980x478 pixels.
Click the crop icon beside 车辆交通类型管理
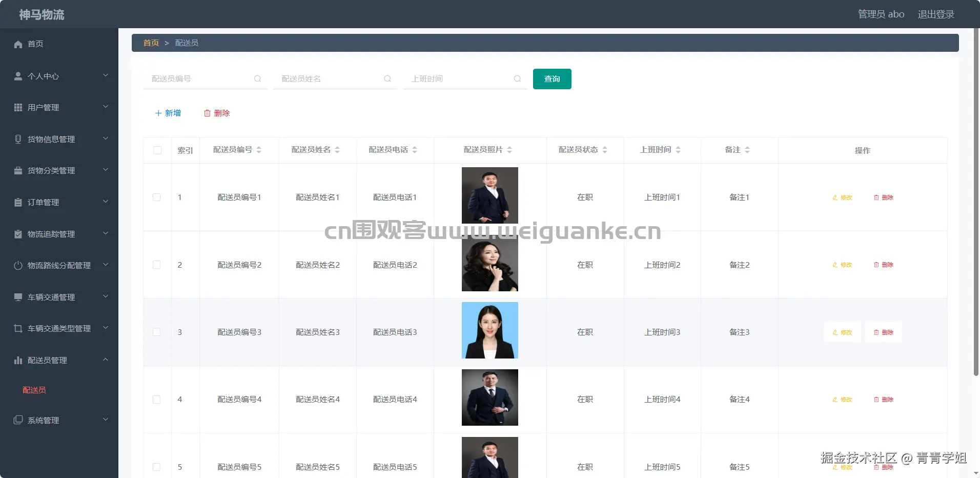[x=18, y=328]
